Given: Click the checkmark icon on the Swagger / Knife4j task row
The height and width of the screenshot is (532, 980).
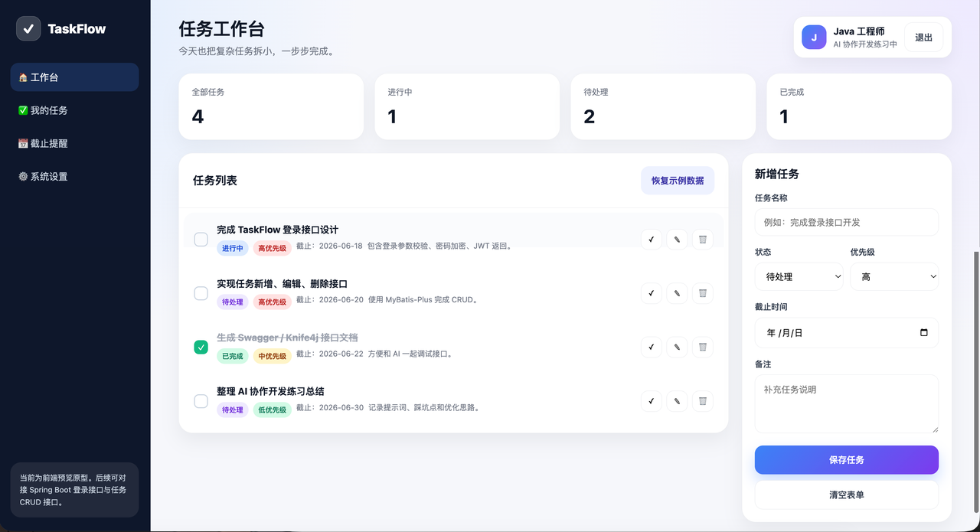Looking at the screenshot, I should click(652, 347).
